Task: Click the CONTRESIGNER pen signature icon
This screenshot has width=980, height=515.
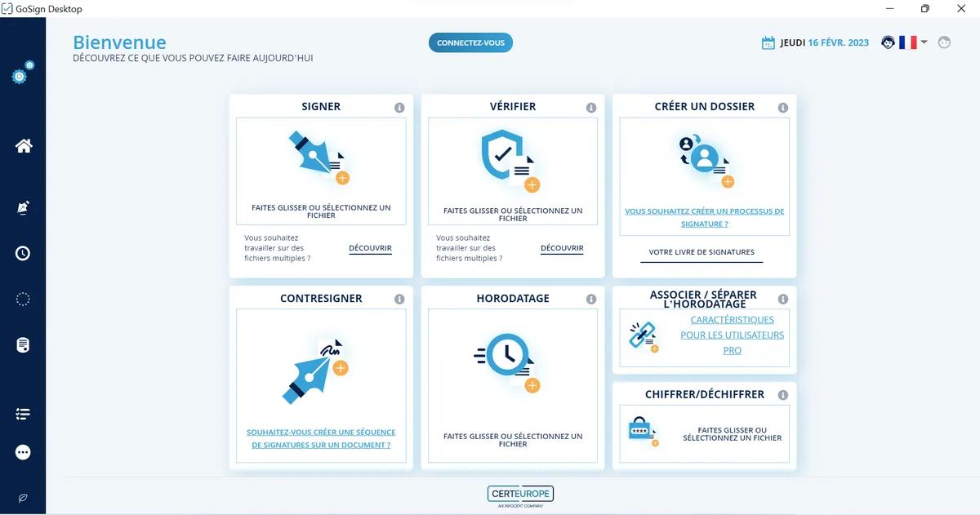Action: click(x=315, y=370)
